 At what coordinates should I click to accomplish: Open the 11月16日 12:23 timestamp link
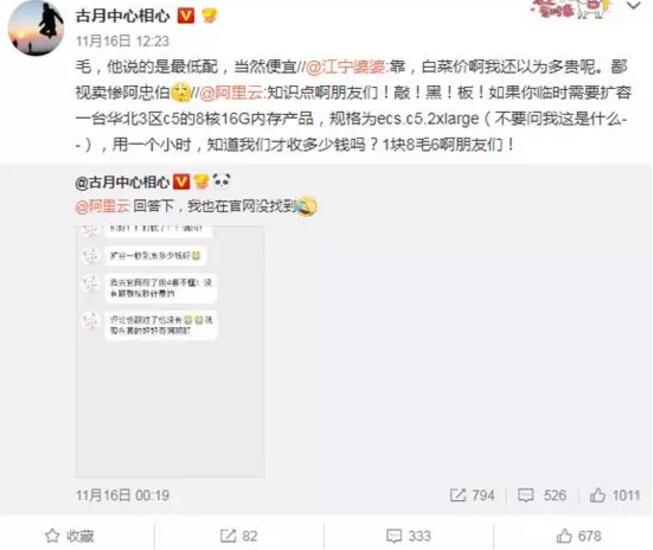click(x=122, y=41)
